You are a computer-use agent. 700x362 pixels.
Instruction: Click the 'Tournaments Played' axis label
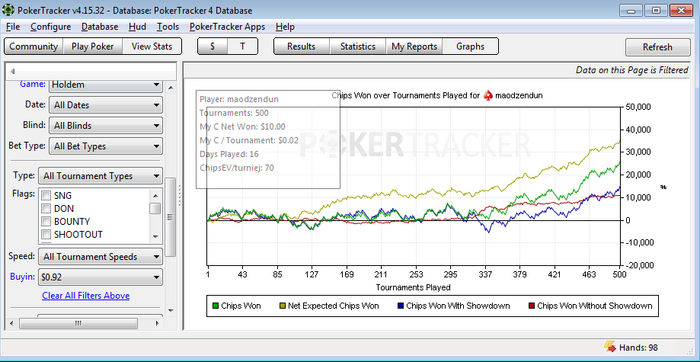coord(413,287)
